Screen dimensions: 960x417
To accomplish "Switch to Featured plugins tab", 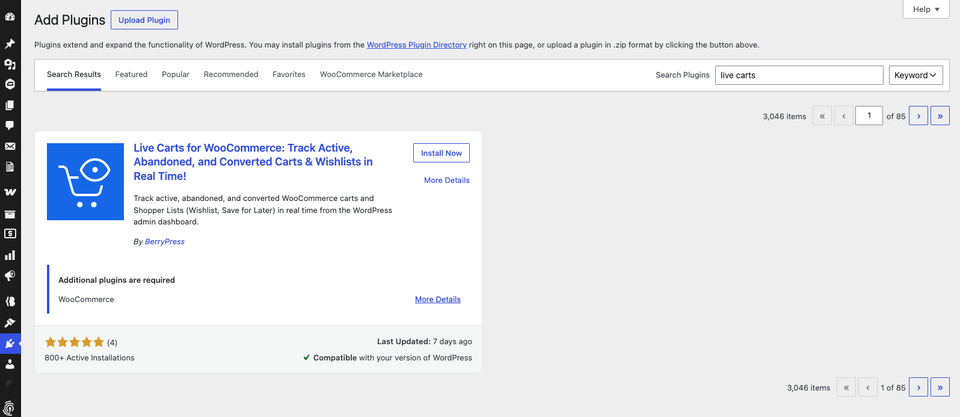I will tap(131, 75).
